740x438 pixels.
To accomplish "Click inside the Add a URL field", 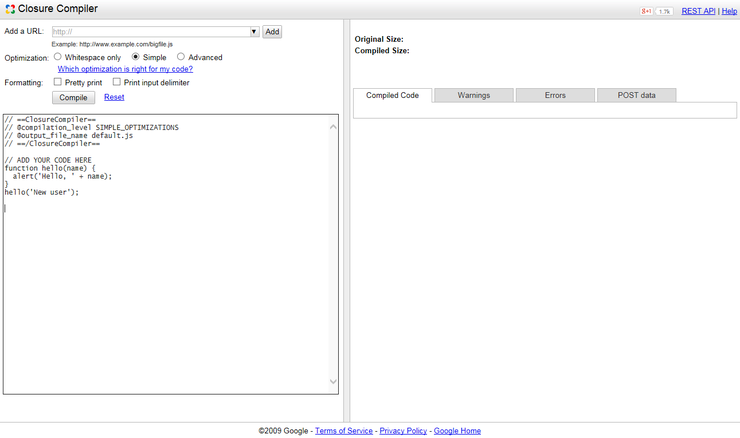I will pyautogui.click(x=150, y=32).
